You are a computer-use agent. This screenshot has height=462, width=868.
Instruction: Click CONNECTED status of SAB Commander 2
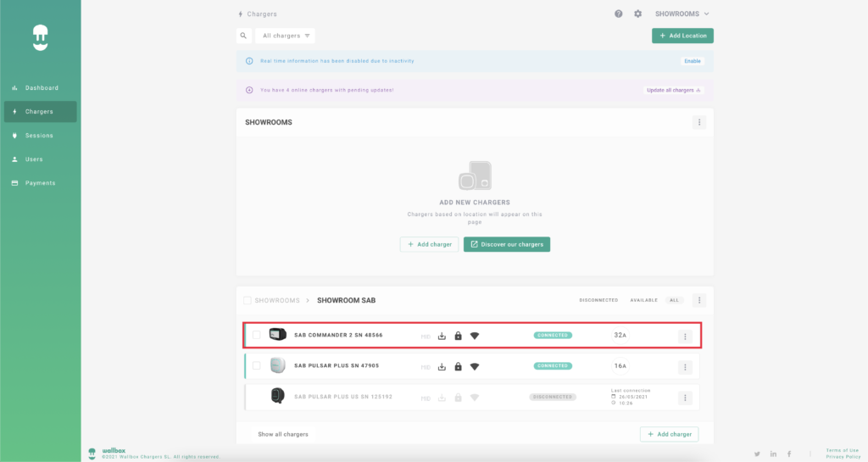pos(553,336)
